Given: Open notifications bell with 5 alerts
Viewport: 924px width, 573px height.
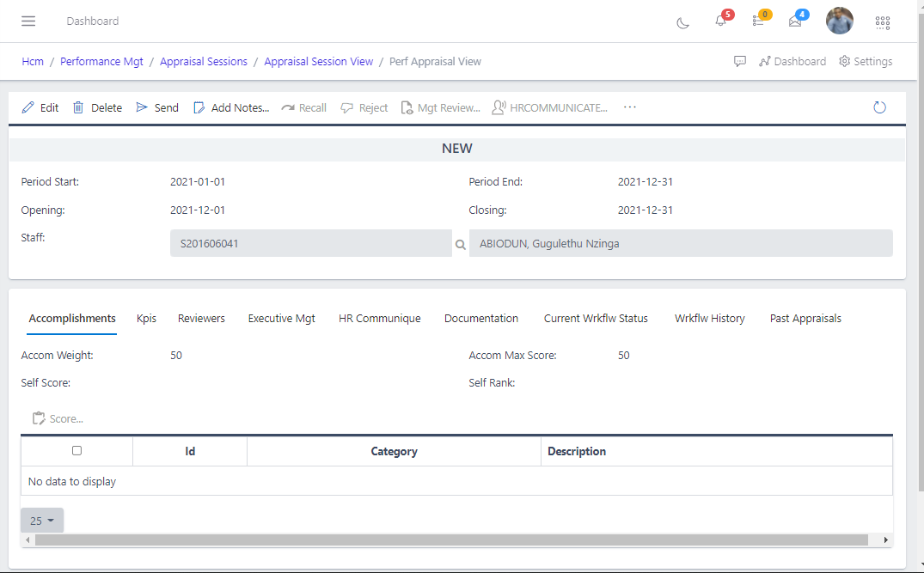Looking at the screenshot, I should point(721,21).
